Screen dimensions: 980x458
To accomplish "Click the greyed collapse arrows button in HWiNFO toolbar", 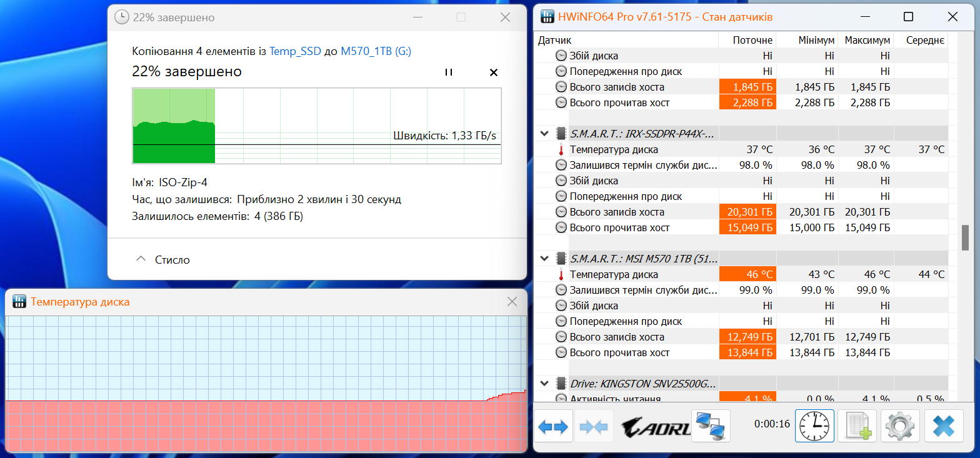I will [x=594, y=426].
